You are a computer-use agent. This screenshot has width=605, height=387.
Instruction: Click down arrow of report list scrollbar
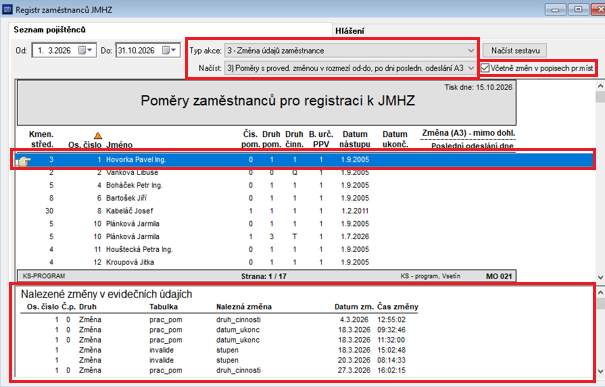pyautogui.click(x=600, y=277)
